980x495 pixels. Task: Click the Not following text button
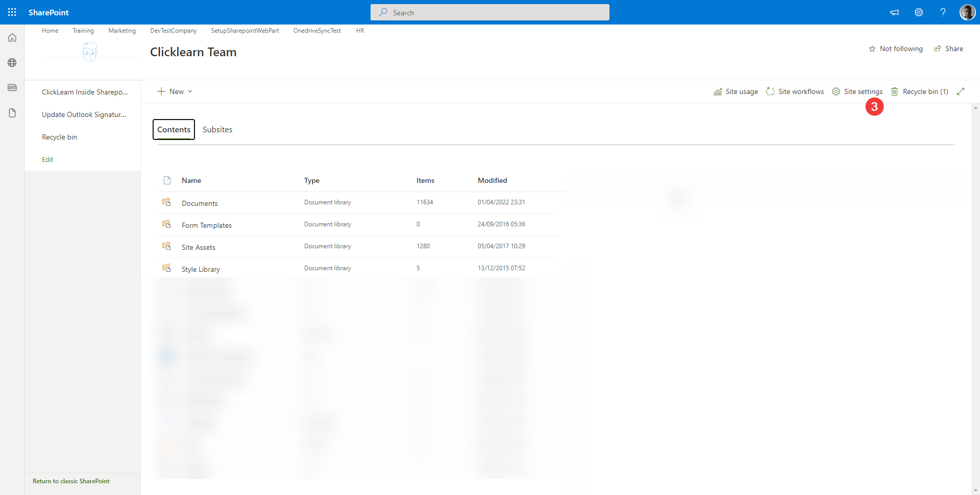pyautogui.click(x=901, y=49)
